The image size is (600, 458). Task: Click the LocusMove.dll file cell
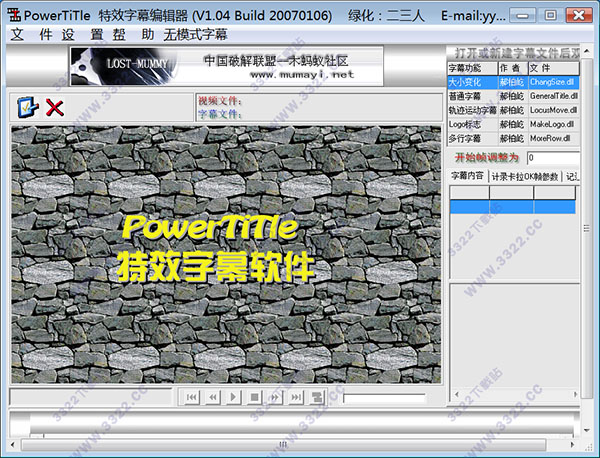click(x=553, y=110)
